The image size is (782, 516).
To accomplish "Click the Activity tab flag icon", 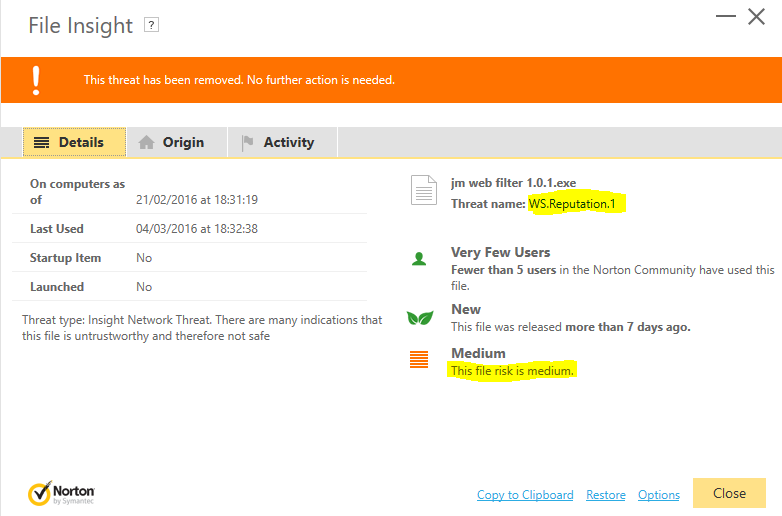I will click(247, 143).
